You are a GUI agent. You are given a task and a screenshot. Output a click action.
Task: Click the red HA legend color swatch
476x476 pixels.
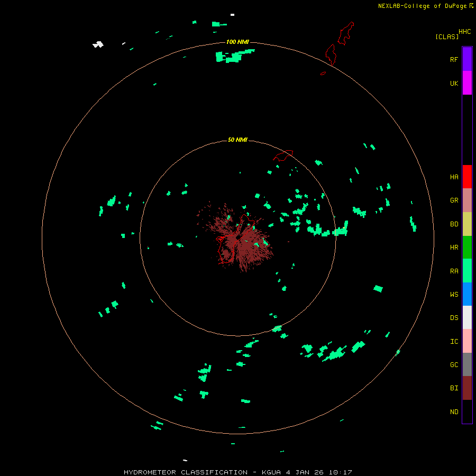click(467, 177)
